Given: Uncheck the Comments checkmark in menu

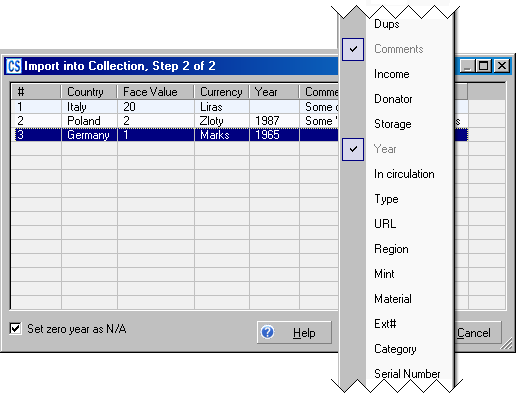Looking at the screenshot, I should click(353, 49).
